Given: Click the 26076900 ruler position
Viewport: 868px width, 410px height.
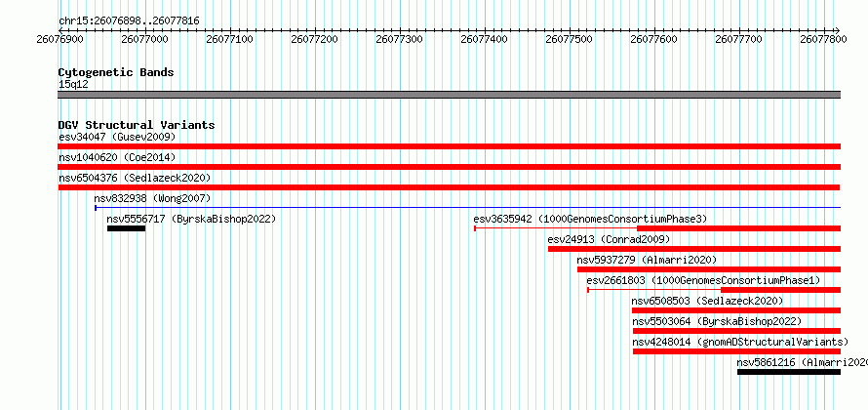Looking at the screenshot, I should point(59,39).
